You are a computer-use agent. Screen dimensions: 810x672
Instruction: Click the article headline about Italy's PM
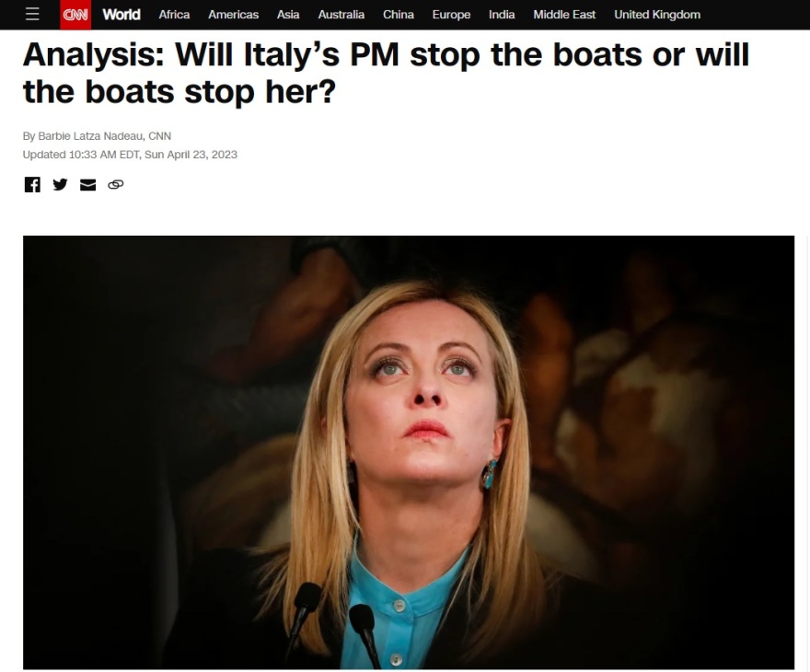click(x=386, y=73)
